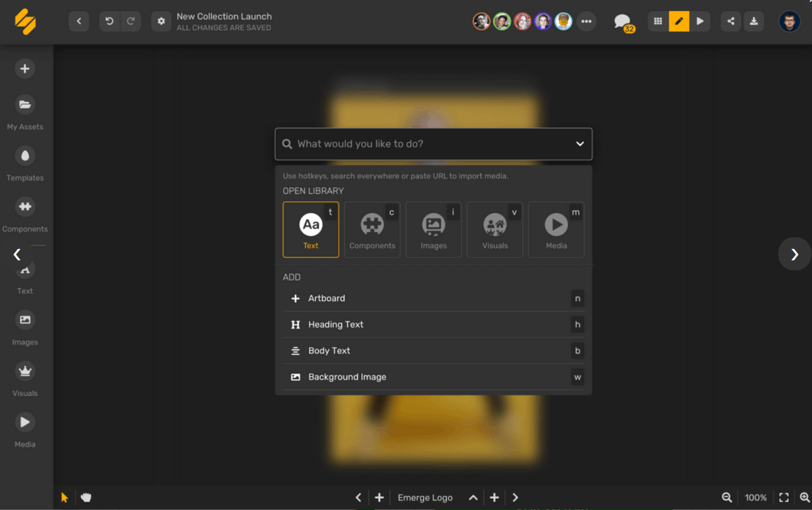Screen dimensions: 812x510
Task: Undo the last change
Action: click(109, 21)
